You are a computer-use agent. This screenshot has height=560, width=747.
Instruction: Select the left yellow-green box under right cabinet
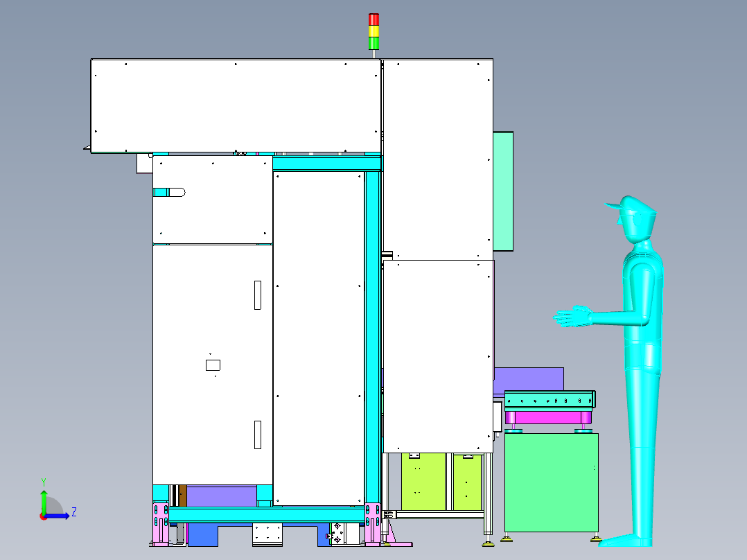point(423,482)
